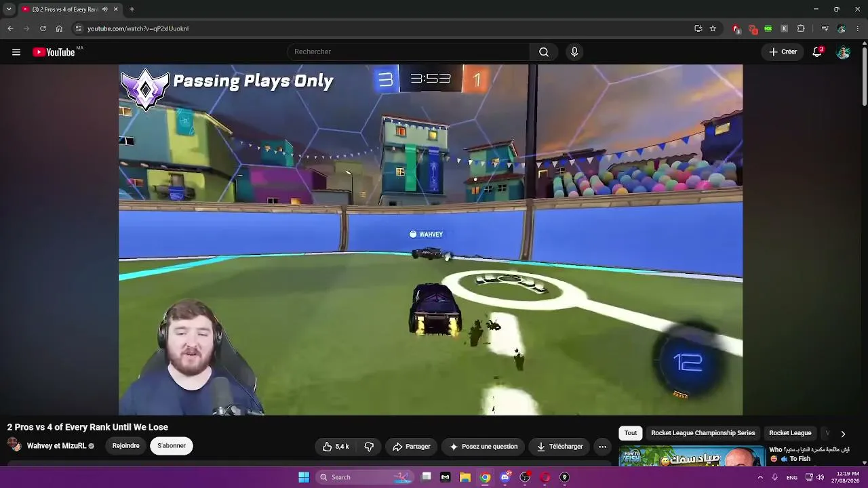The image size is (868, 488).
Task: Open the recommended How To Fish video thumbnail
Action: [692, 456]
